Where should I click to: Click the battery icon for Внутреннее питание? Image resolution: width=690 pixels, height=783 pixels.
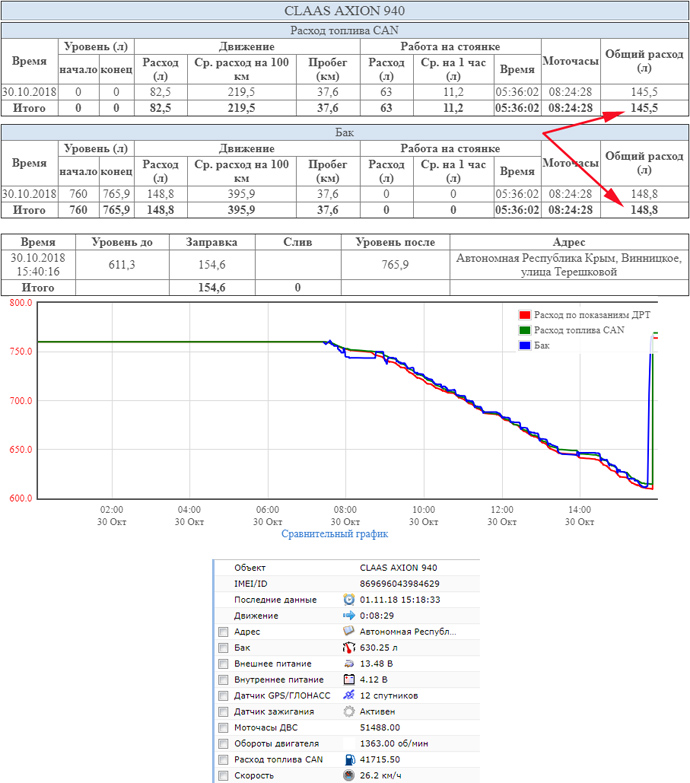349,679
